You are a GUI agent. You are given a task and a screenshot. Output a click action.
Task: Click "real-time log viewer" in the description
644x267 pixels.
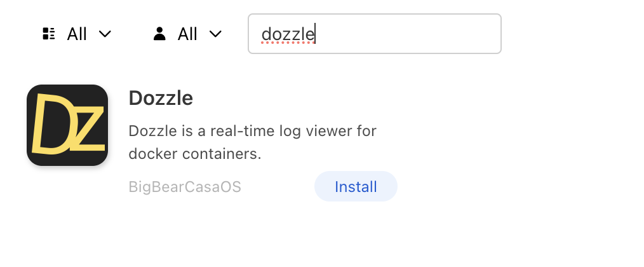point(270,131)
